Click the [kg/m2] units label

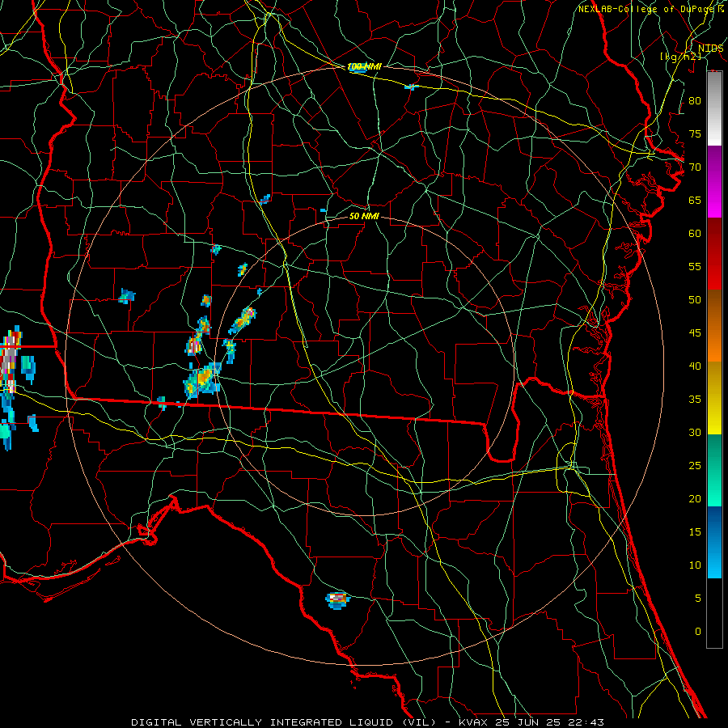tap(680, 57)
